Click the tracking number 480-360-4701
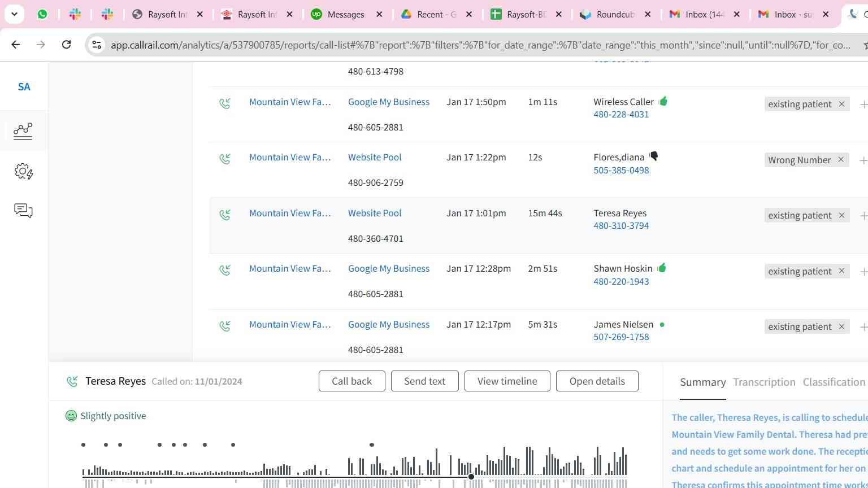The height and width of the screenshot is (488, 868). (375, 238)
